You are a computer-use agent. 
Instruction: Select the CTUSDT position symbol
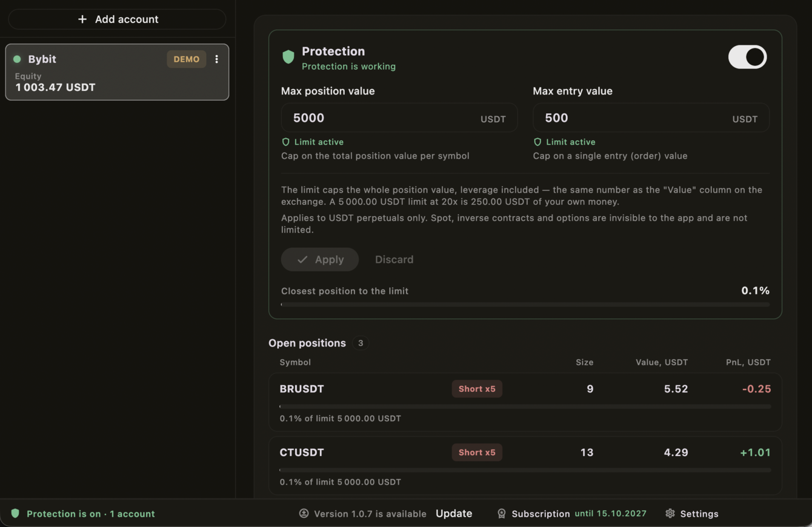(x=302, y=452)
